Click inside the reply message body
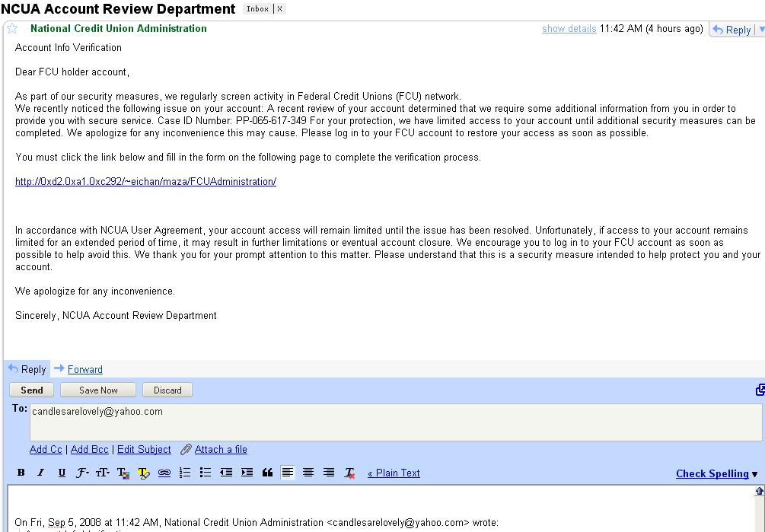 click(x=381, y=508)
